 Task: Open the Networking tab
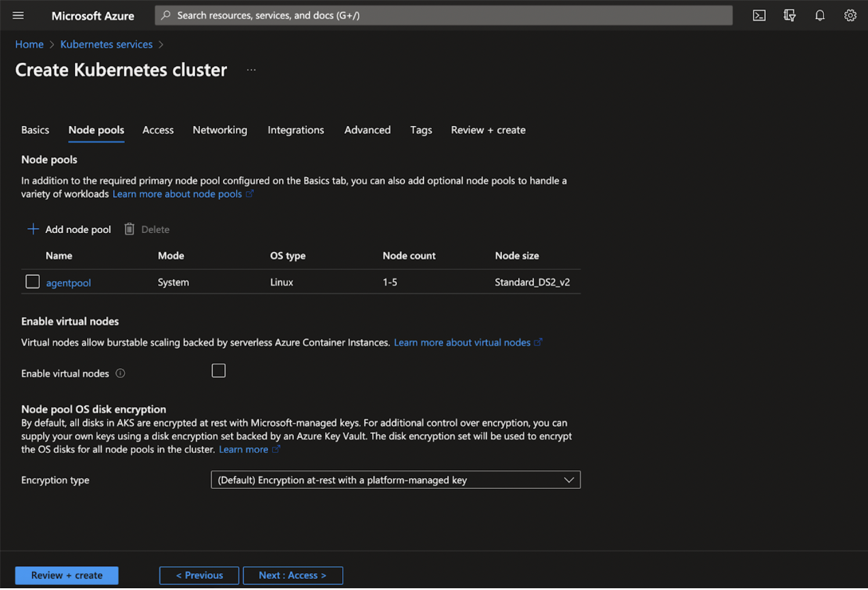[x=220, y=130]
